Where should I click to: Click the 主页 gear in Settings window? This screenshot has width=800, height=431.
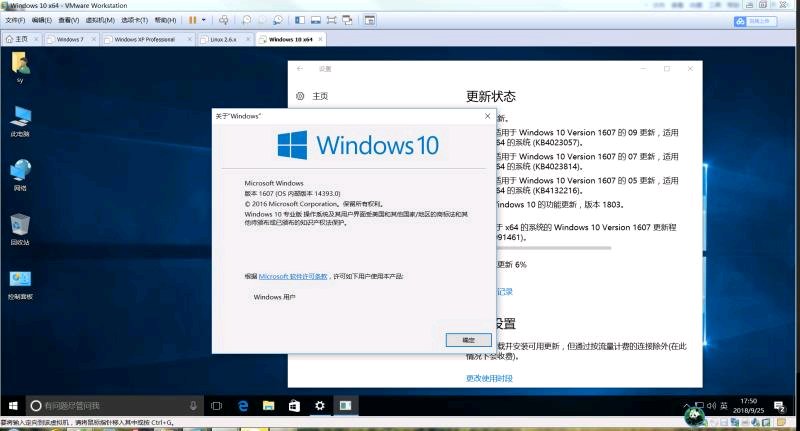click(x=301, y=96)
